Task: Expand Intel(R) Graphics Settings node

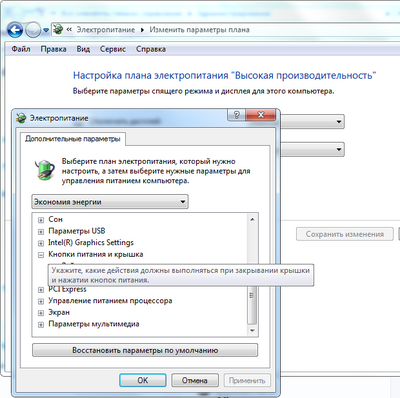Action: click(x=41, y=243)
